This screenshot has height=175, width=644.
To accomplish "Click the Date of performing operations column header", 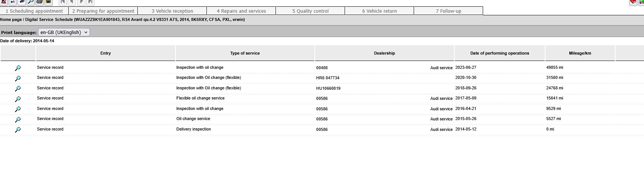I will pyautogui.click(x=500, y=53).
